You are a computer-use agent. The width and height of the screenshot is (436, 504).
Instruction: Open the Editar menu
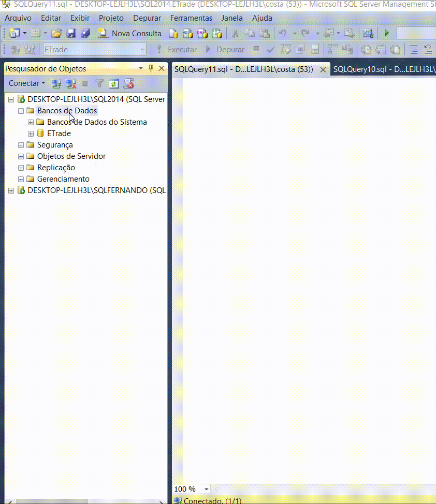pos(51,18)
